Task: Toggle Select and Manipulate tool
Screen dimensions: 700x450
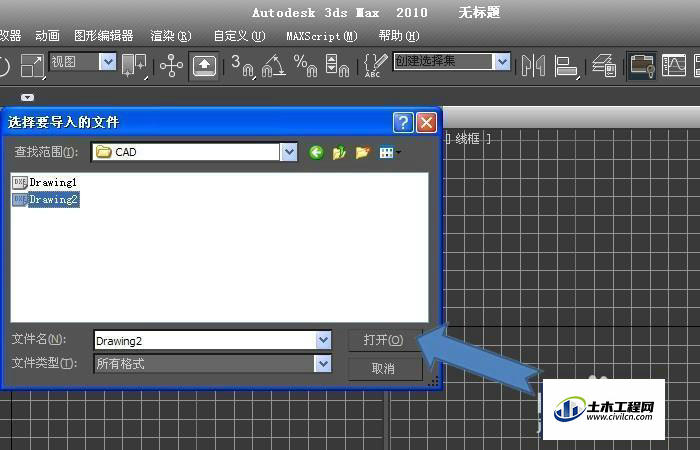Action: [171, 66]
